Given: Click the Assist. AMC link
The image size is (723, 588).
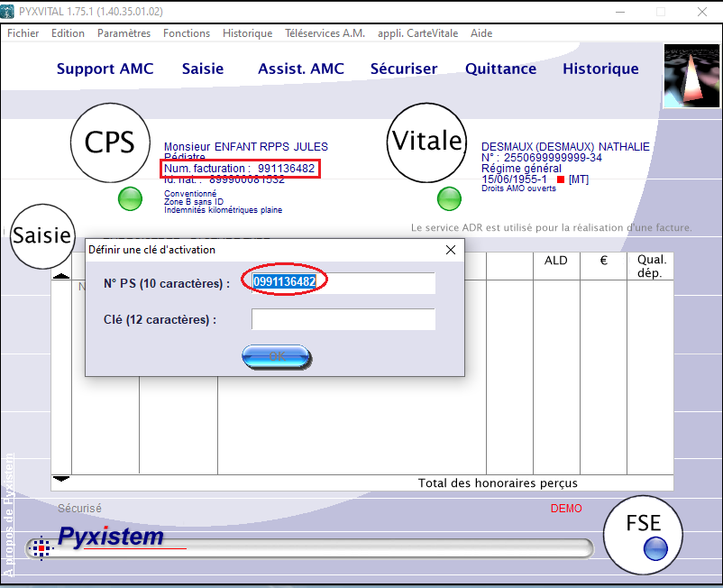Looking at the screenshot, I should click(x=301, y=69).
